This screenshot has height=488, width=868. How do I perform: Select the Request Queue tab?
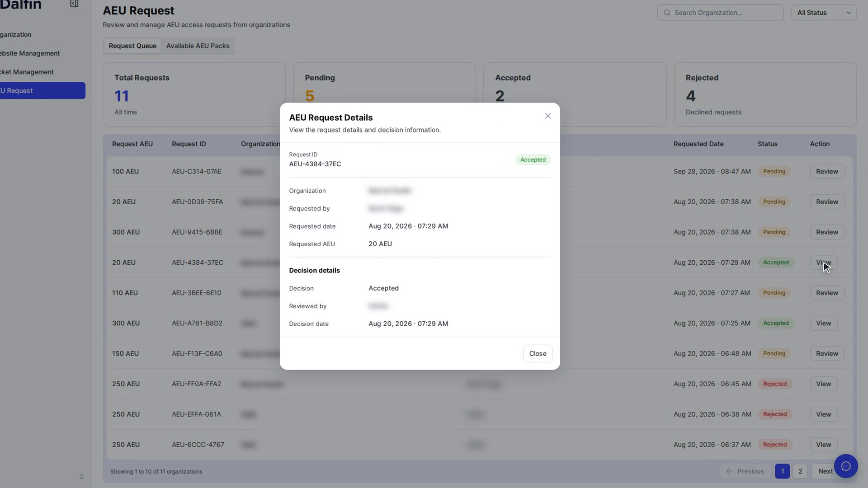[132, 46]
